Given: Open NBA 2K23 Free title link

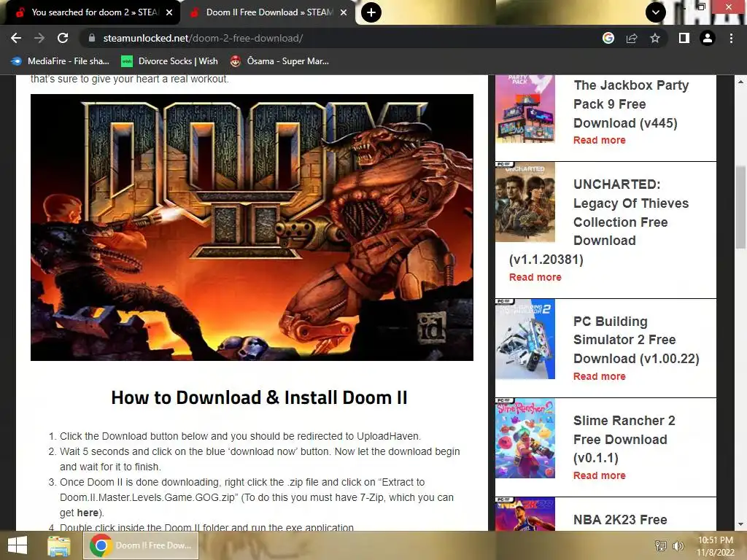Looking at the screenshot, I should (x=620, y=519).
